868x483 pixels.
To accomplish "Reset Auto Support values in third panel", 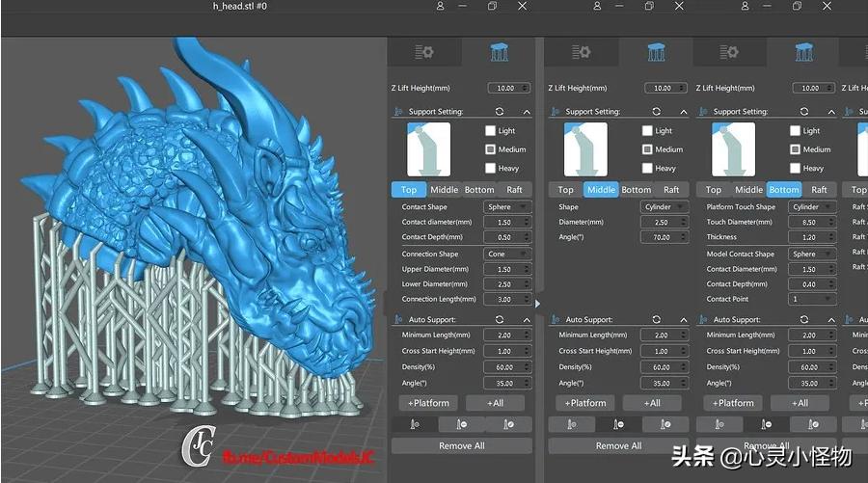I will pyautogui.click(x=804, y=319).
